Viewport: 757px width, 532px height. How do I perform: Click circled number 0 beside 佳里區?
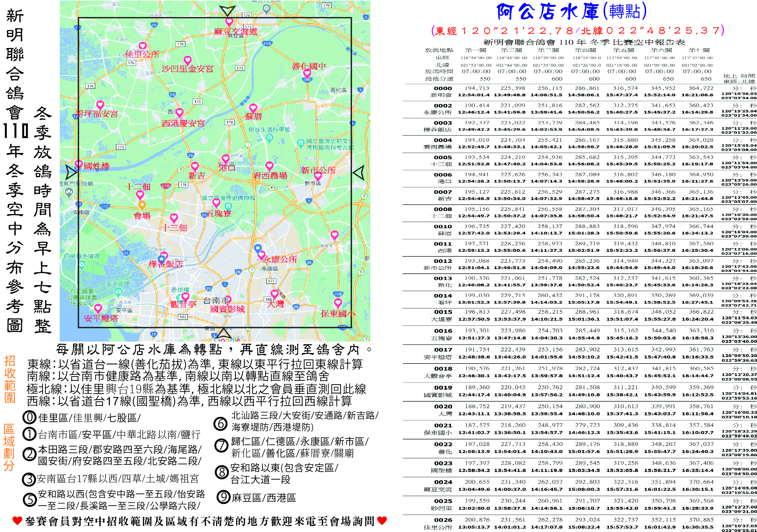(29, 417)
